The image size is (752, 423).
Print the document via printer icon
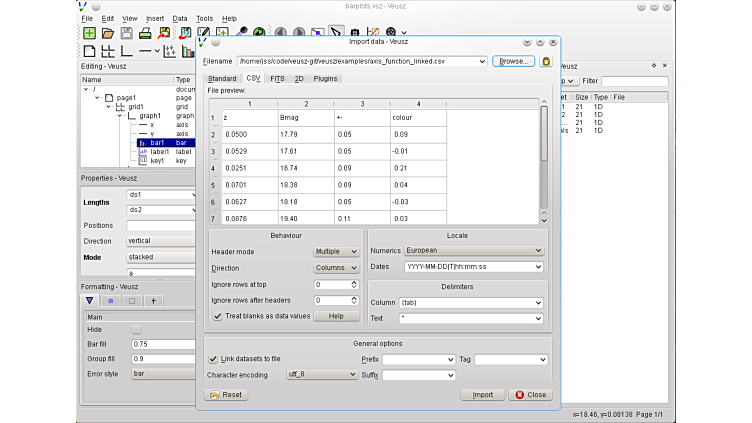click(x=145, y=33)
